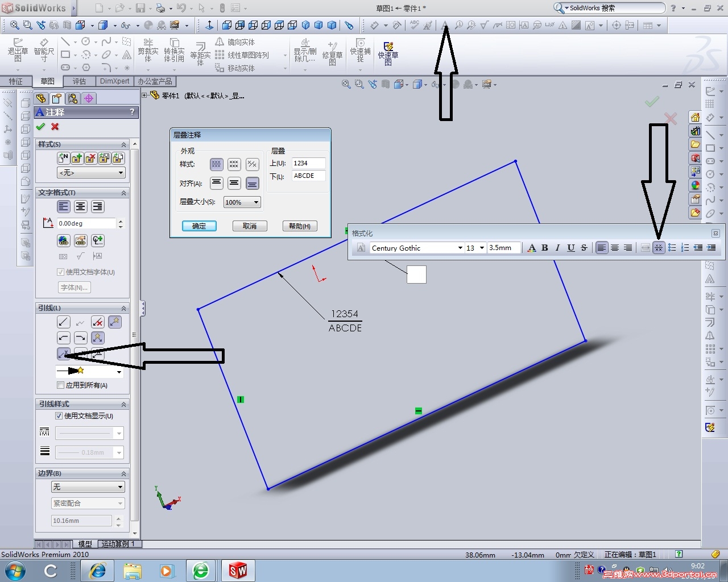Collapse the 引线(L) section
Image resolution: width=728 pixels, height=582 pixels.
[x=123, y=308]
